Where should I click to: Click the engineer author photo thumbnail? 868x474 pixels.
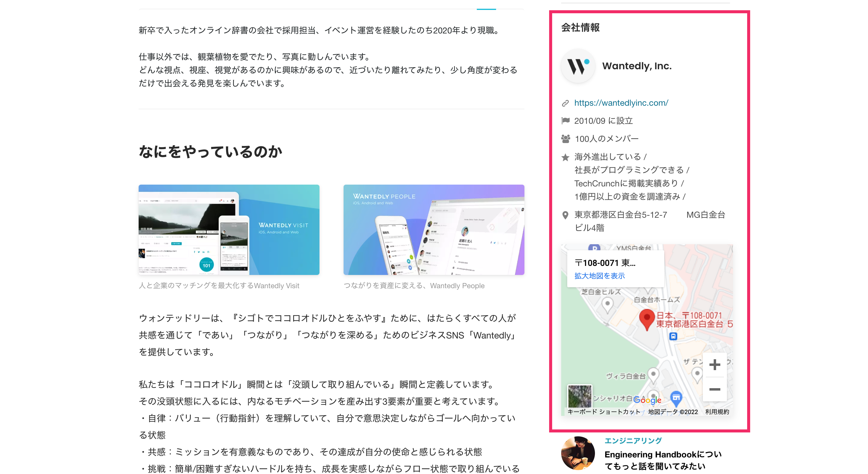tap(578, 453)
